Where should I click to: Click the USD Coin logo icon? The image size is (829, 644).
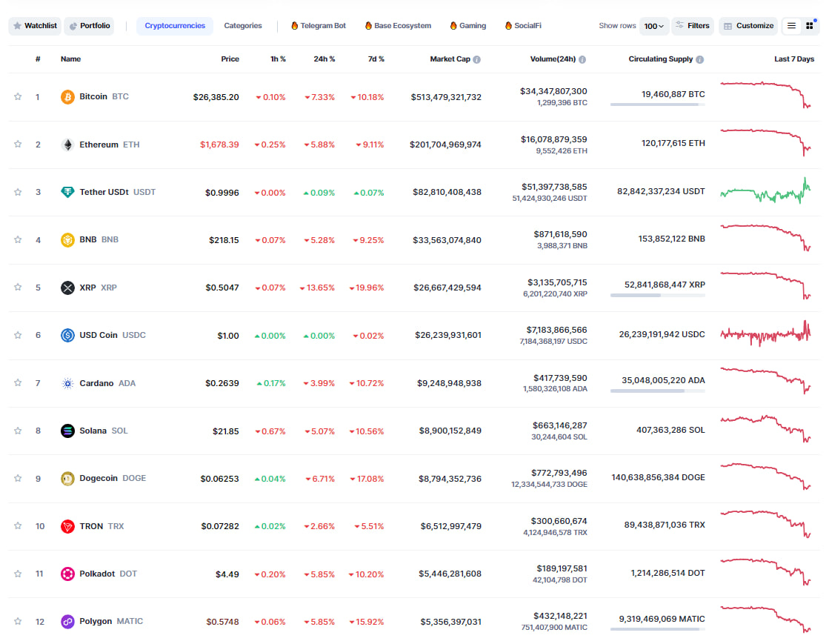pyautogui.click(x=67, y=335)
